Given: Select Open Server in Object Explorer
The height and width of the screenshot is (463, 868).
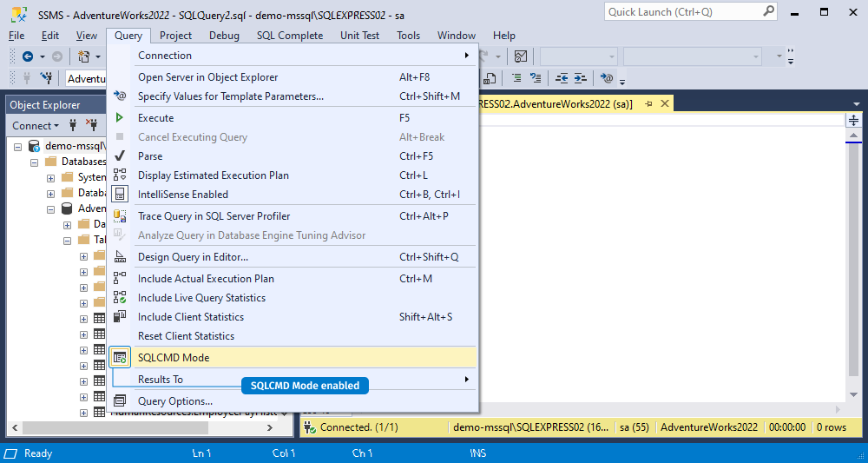Looking at the screenshot, I should pos(294,77).
